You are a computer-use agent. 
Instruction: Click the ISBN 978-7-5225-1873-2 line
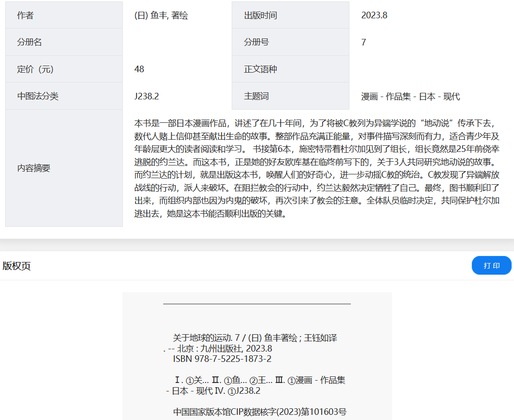coord(222,359)
